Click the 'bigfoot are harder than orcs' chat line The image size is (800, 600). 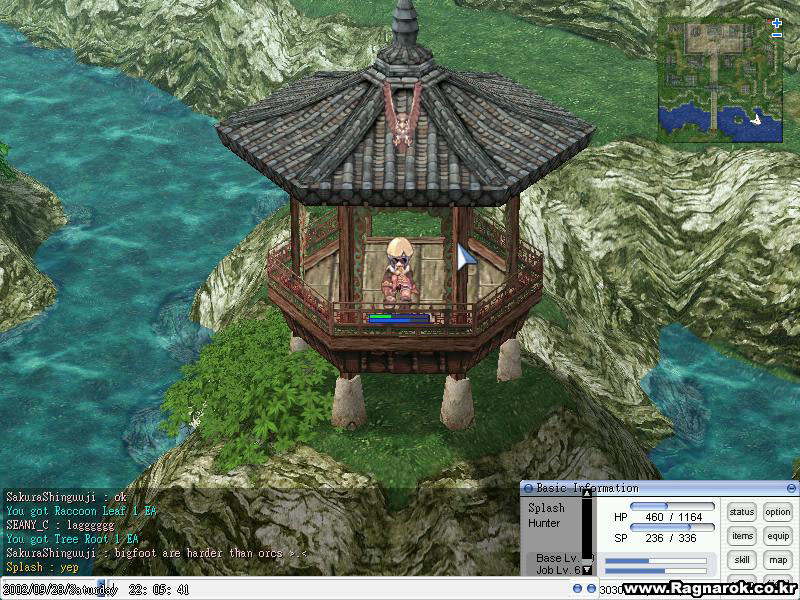(x=156, y=553)
